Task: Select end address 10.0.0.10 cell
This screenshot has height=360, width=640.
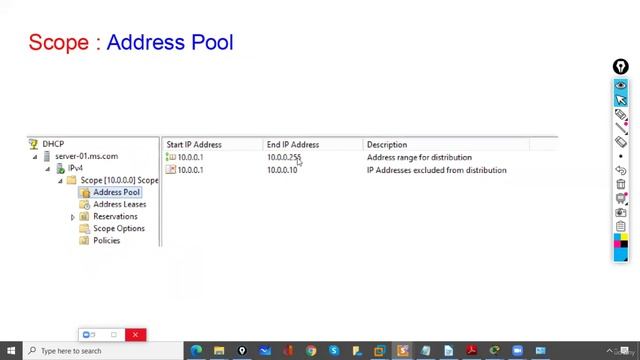Action: click(x=282, y=170)
